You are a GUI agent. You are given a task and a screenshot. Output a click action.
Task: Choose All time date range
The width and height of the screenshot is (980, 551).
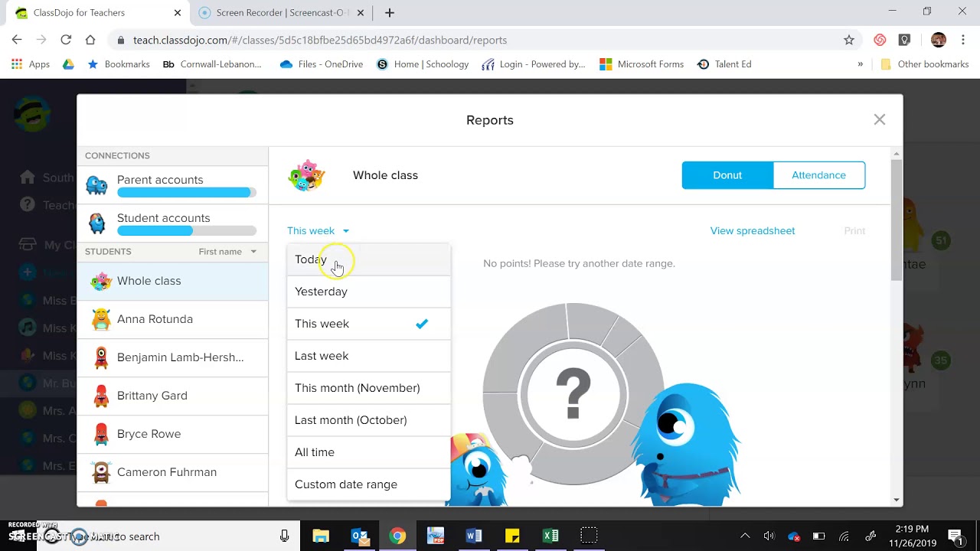coord(368,452)
